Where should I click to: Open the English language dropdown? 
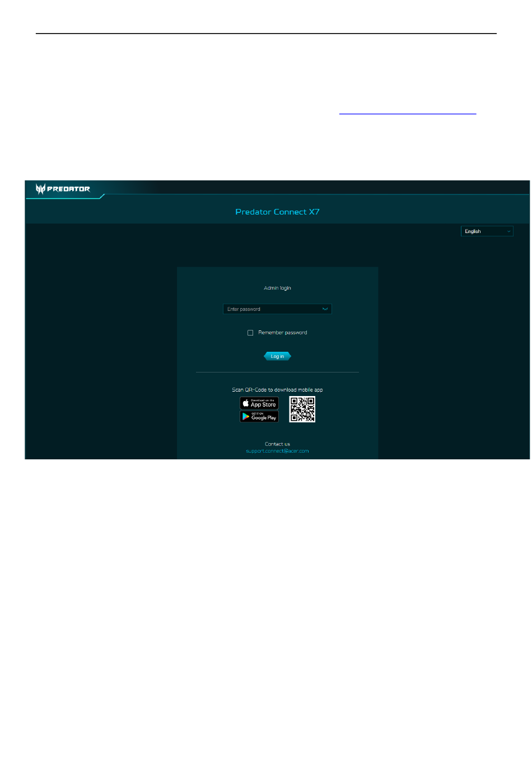tap(487, 231)
